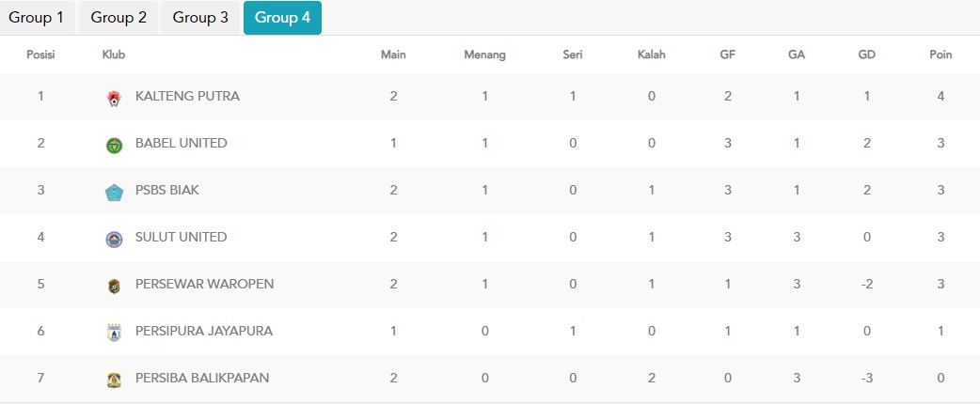Open the BABEL UNITED club name
Image resolution: width=980 pixels, height=404 pixels.
click(x=182, y=143)
